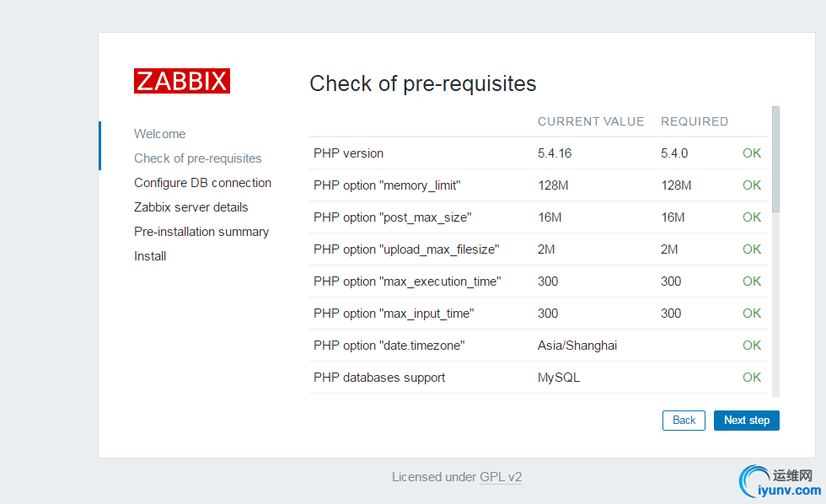Open Pre-installation summary step
826x504 pixels.
click(201, 232)
